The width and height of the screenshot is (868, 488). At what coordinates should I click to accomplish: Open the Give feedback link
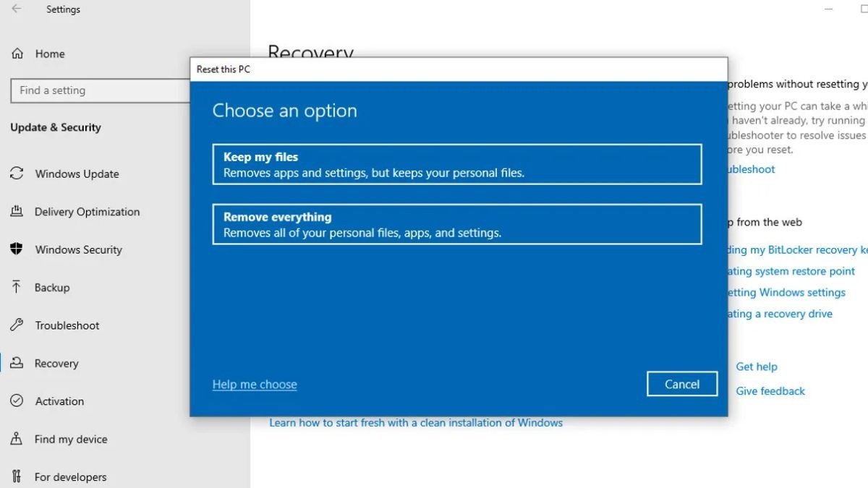click(770, 391)
